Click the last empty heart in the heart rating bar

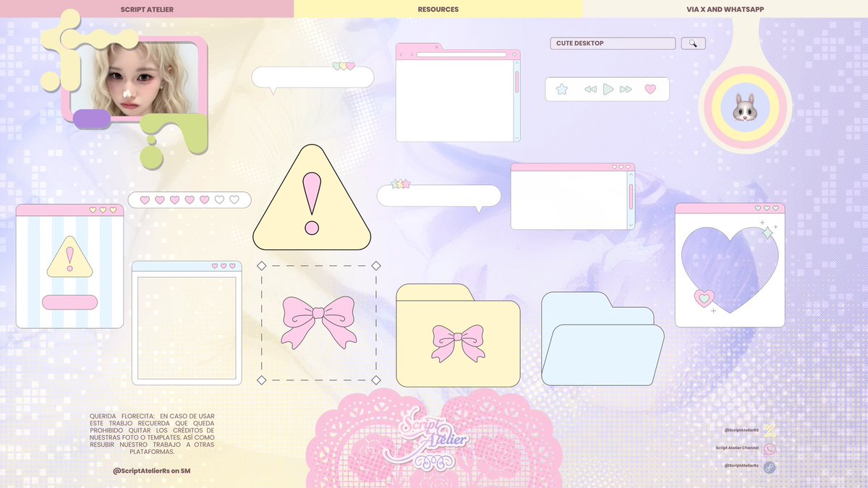[x=234, y=200]
